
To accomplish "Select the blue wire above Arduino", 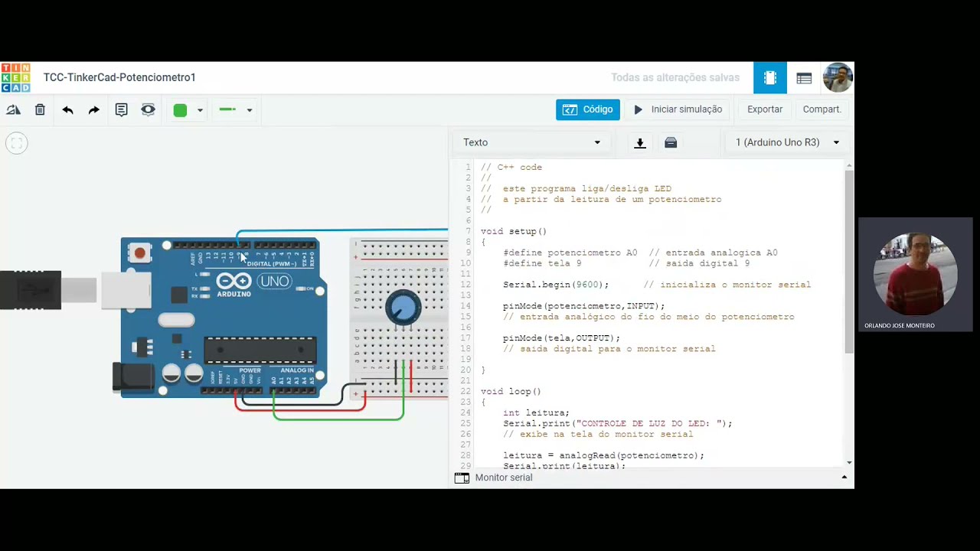I will [x=345, y=230].
